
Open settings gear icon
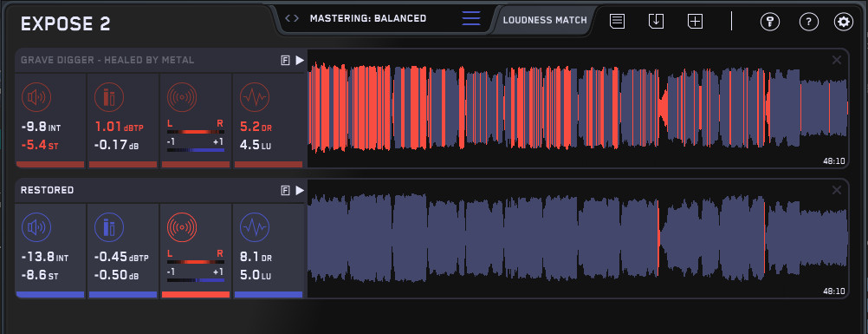(x=844, y=23)
